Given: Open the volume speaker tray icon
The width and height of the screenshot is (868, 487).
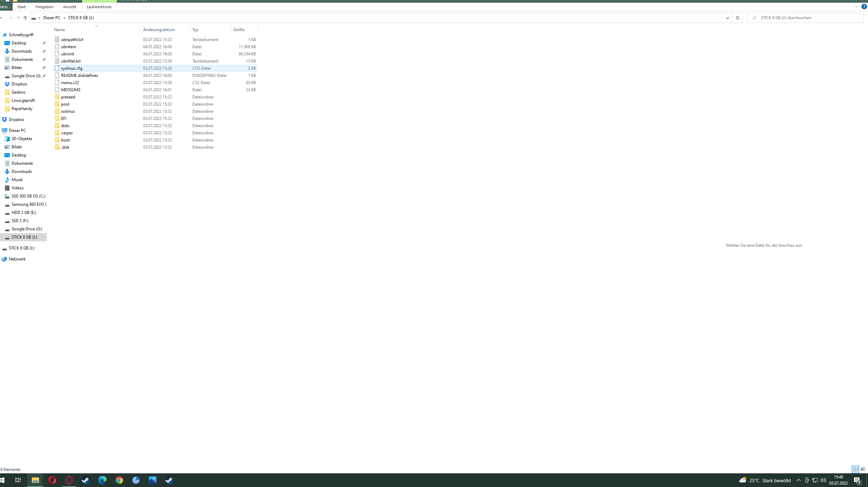Looking at the screenshot, I should point(823,480).
